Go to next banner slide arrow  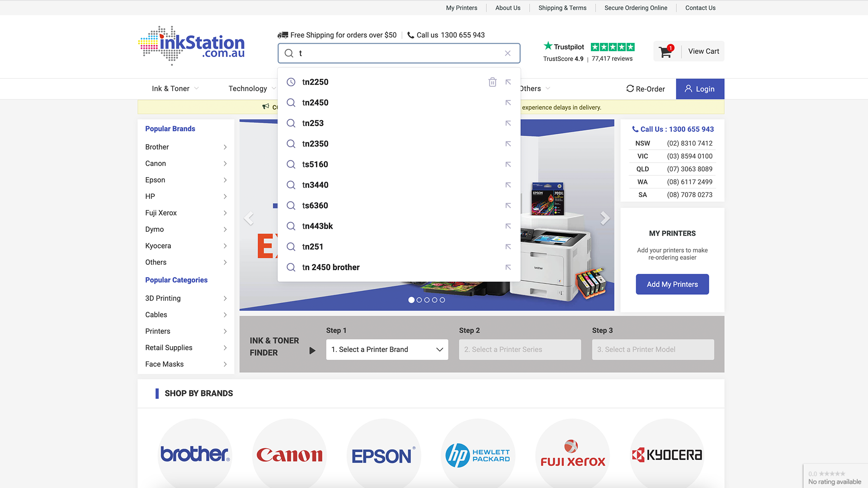(604, 218)
